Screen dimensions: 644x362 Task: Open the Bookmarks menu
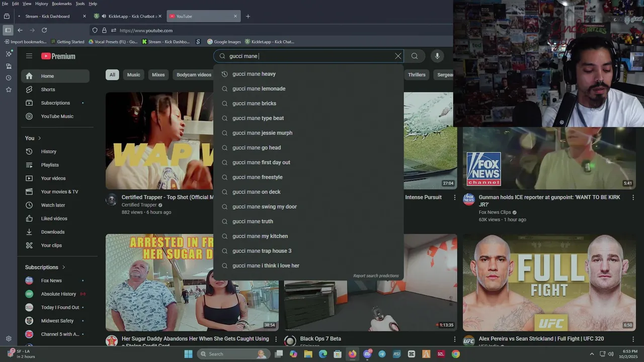[x=62, y=4]
